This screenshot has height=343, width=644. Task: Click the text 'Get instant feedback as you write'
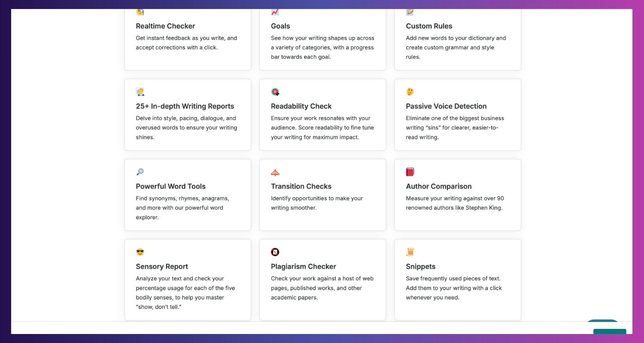(180, 38)
